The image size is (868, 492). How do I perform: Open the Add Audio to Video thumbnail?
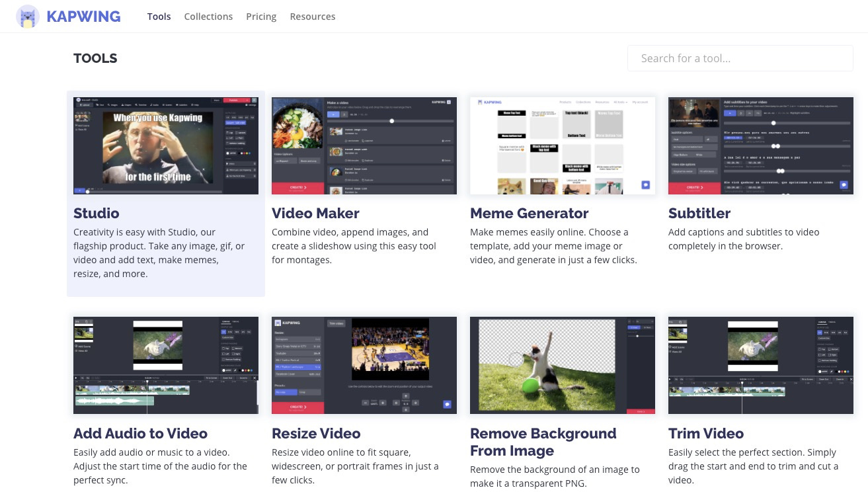coord(166,365)
